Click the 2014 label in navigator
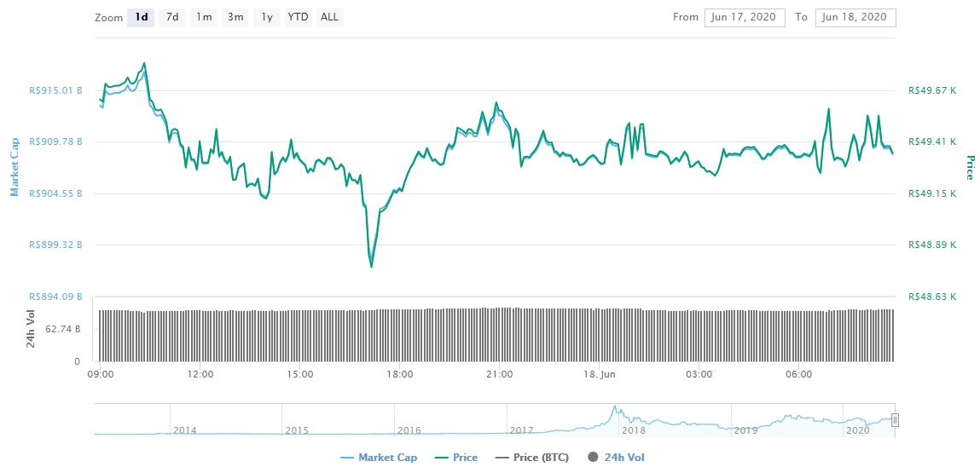This screenshot has height=467, width=980. [x=184, y=430]
